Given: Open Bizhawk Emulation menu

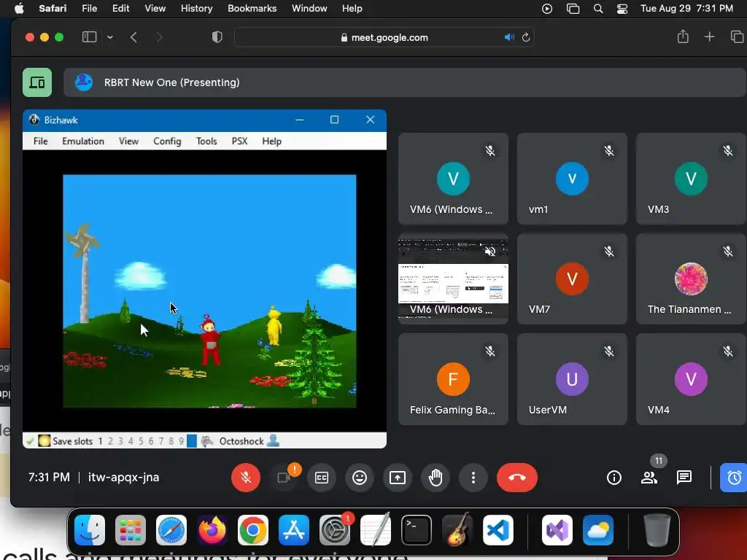Looking at the screenshot, I should point(83,141).
